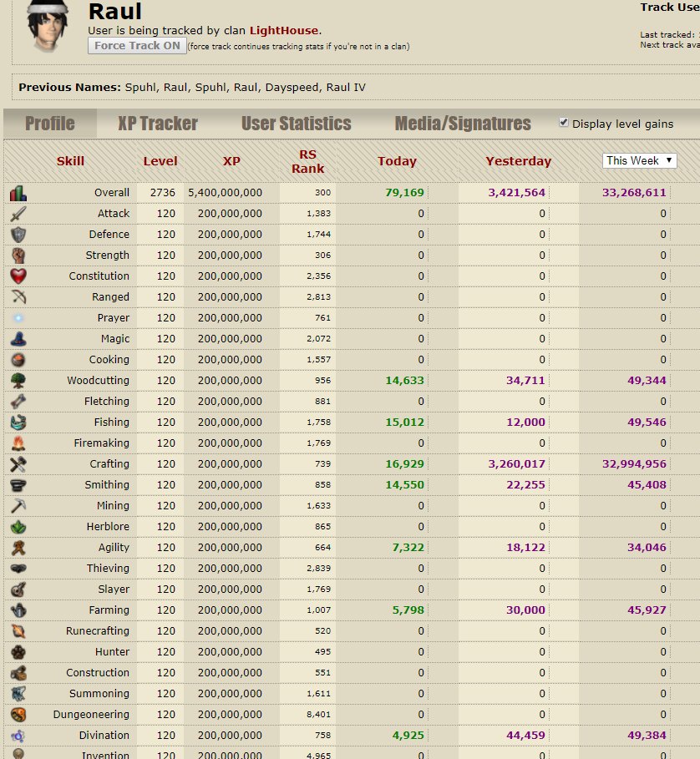Image resolution: width=700 pixels, height=759 pixels.
Task: Click the Agility weekly gain 34,046
Action: click(647, 548)
